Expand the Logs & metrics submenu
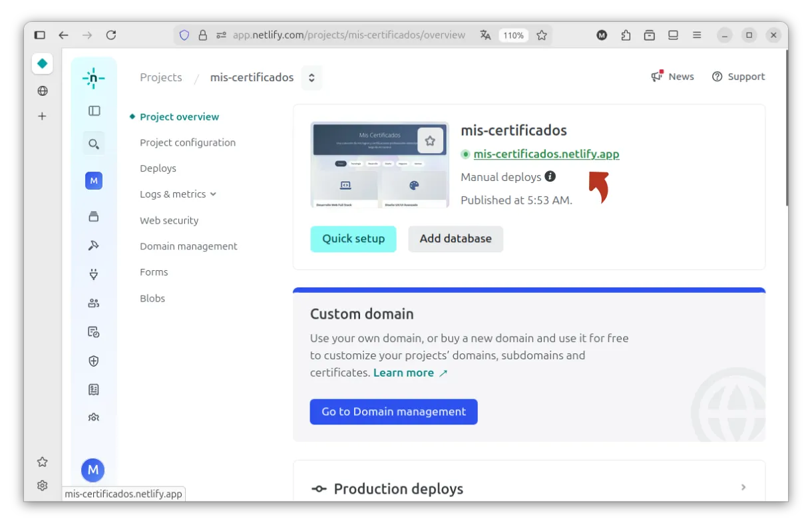Image resolution: width=812 pixels, height=527 pixels. 213,194
